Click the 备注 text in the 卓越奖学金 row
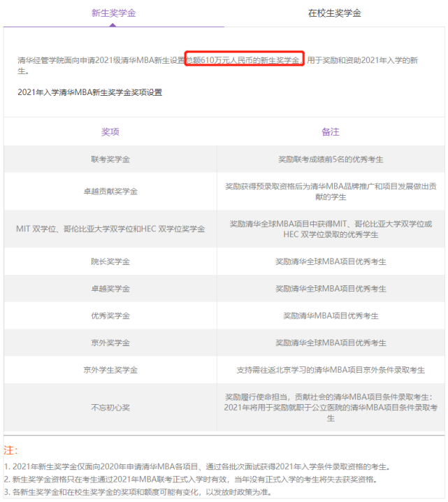Image resolution: width=448 pixels, height=502 pixels. click(x=331, y=289)
